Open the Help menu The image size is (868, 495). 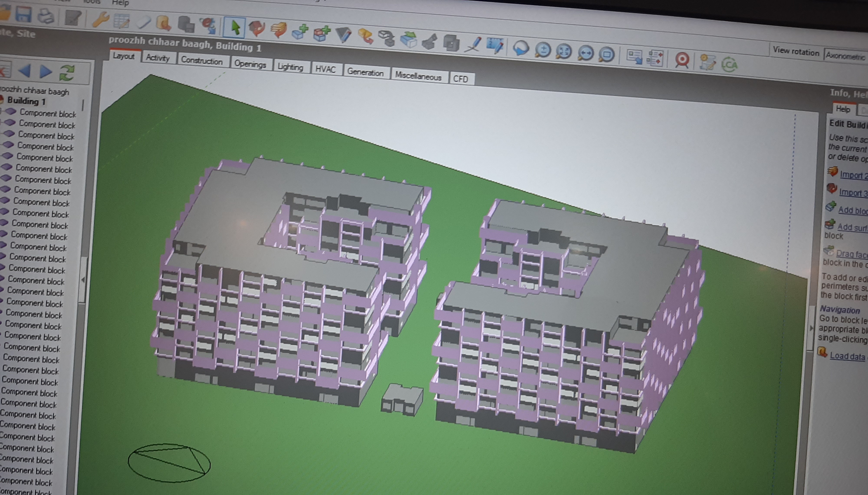[x=120, y=3]
